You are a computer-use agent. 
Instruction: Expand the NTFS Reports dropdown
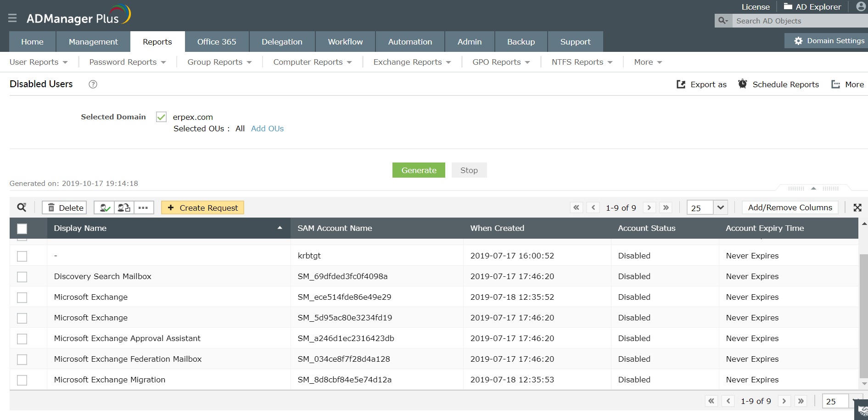[x=582, y=62]
